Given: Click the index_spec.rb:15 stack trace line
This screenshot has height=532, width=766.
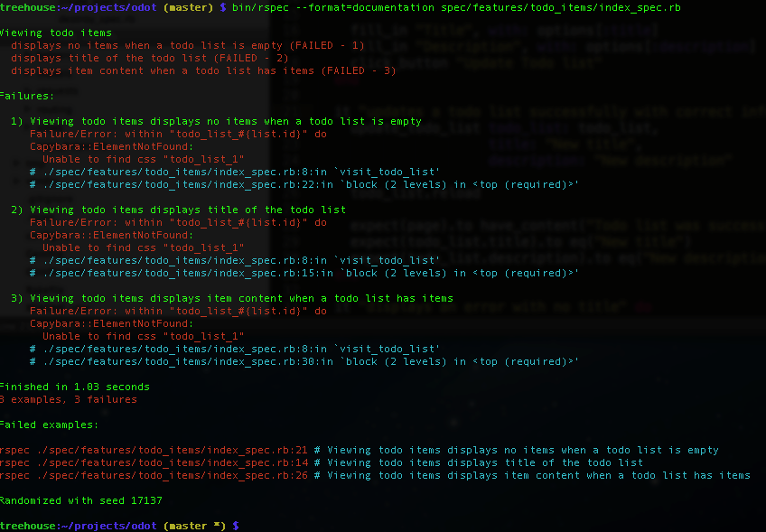Looking at the screenshot, I should pos(304,273).
